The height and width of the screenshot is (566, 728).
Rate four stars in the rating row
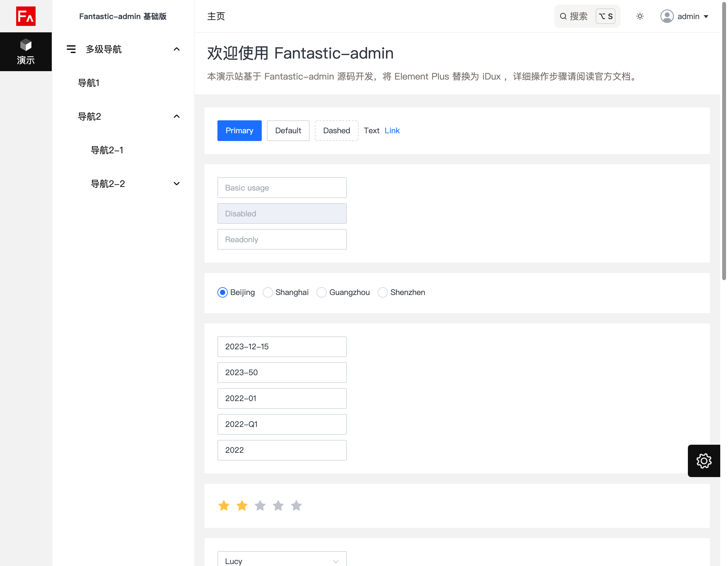coord(278,506)
